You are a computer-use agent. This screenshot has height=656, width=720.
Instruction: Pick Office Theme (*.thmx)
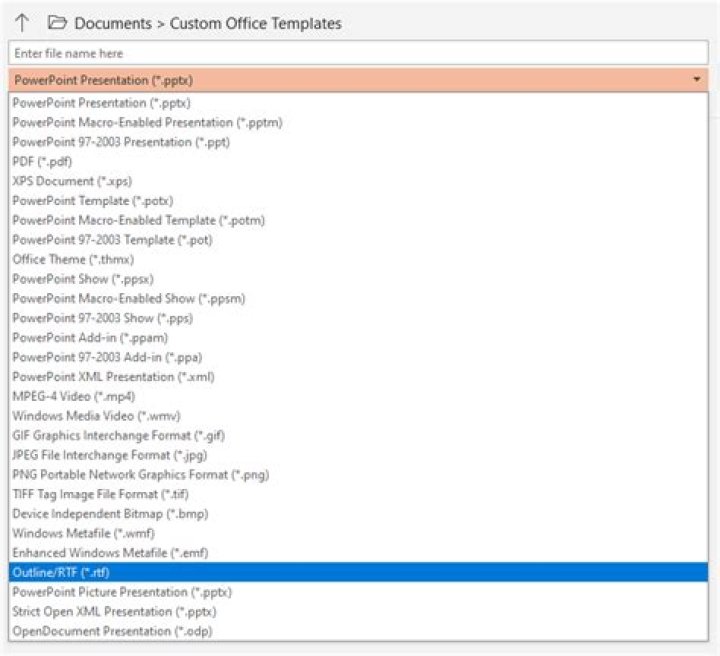(358, 259)
